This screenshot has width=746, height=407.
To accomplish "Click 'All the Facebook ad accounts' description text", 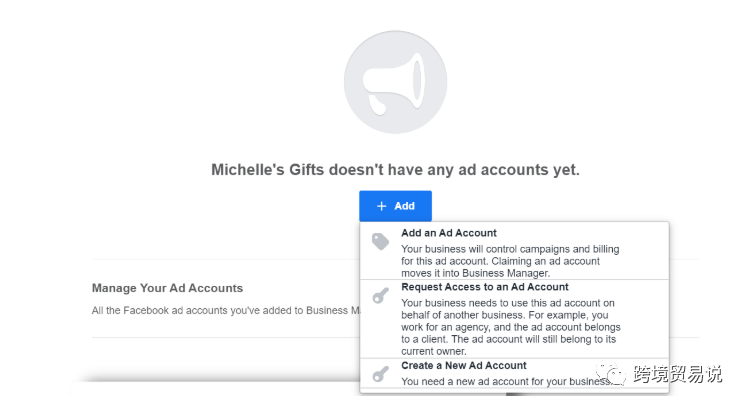I will pyautogui.click(x=226, y=310).
